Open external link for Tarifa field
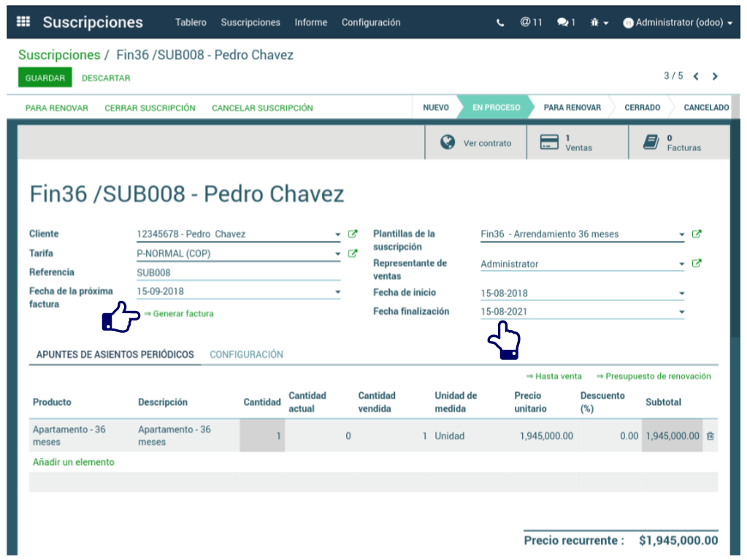 [353, 253]
